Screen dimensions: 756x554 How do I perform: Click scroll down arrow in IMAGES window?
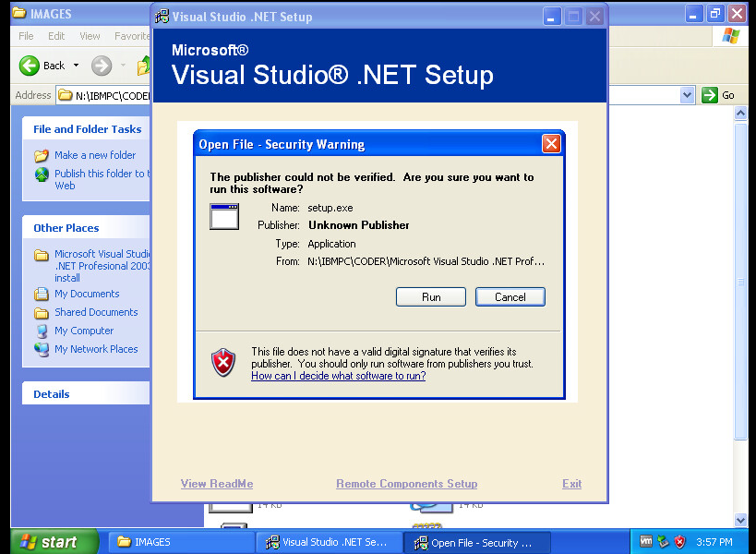(740, 520)
